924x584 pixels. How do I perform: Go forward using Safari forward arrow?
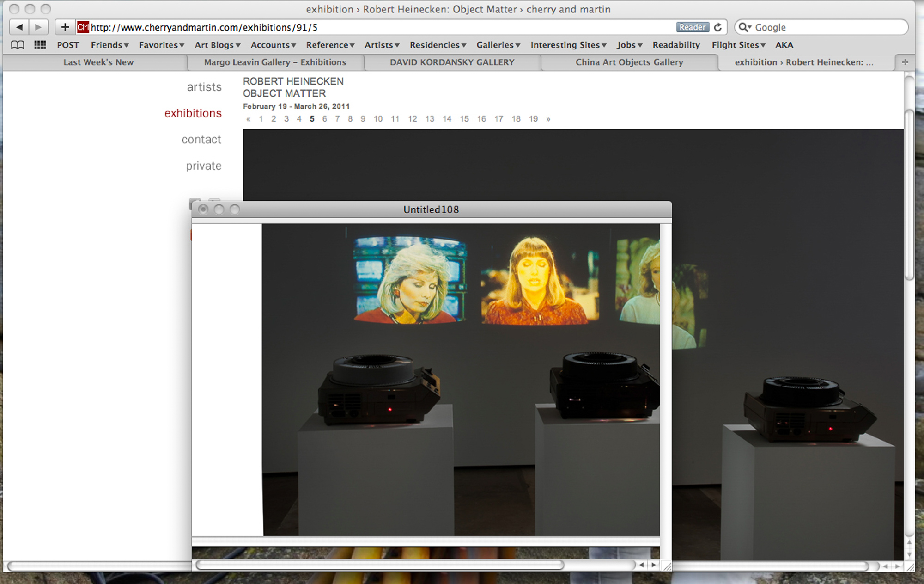[x=39, y=27]
